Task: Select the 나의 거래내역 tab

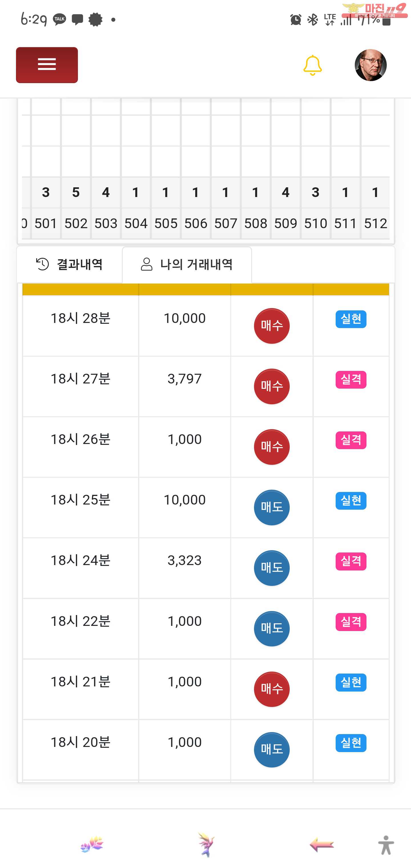Action: point(187,264)
